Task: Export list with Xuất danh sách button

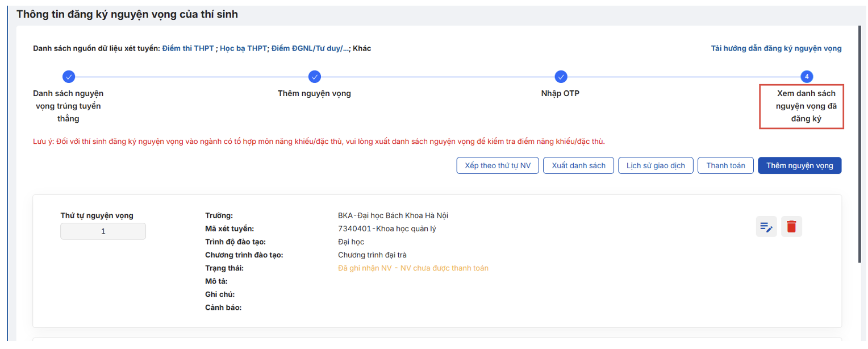Action: (578, 165)
